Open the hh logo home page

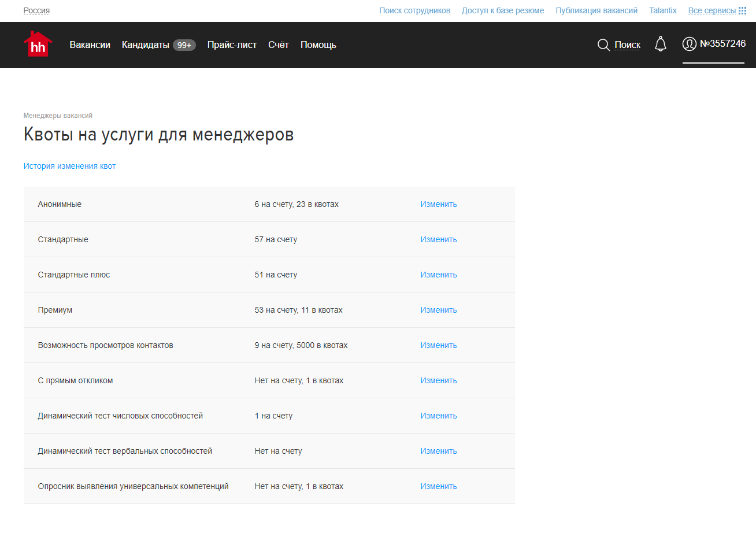[x=38, y=44]
